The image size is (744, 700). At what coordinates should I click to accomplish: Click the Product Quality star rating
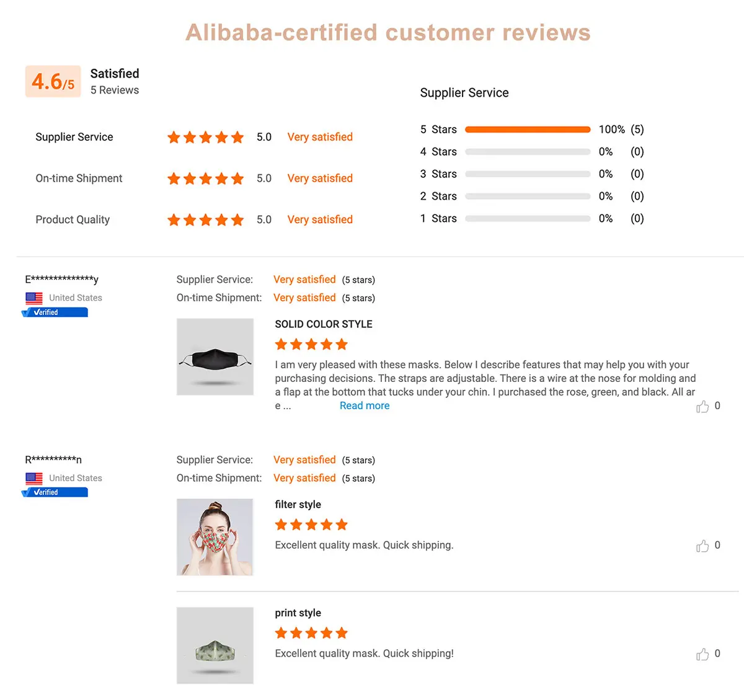point(205,220)
